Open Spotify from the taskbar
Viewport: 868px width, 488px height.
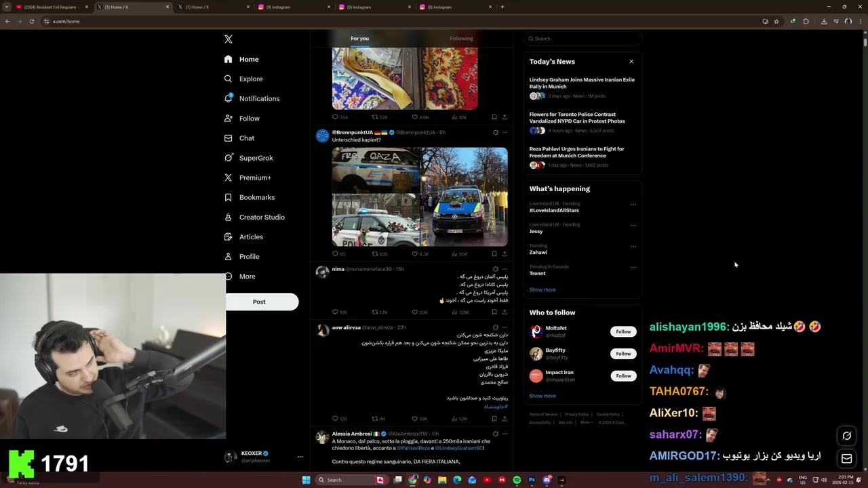pyautogui.click(x=517, y=480)
